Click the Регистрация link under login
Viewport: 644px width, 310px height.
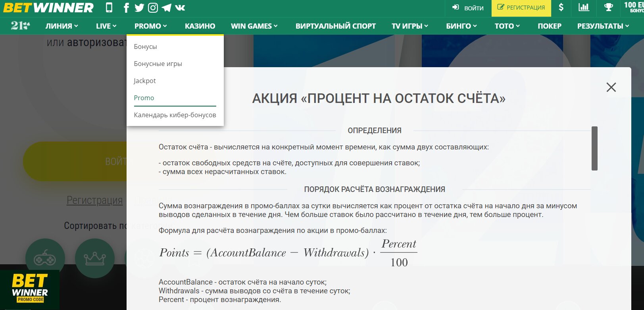point(94,200)
